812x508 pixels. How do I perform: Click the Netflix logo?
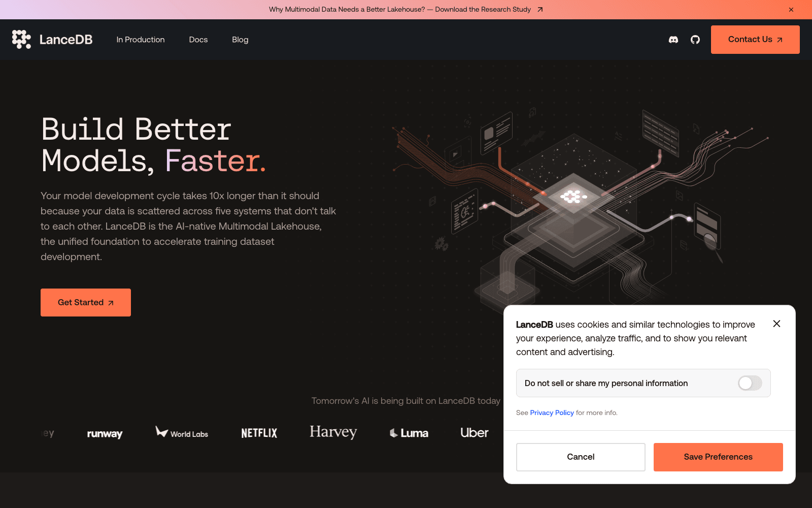259,433
